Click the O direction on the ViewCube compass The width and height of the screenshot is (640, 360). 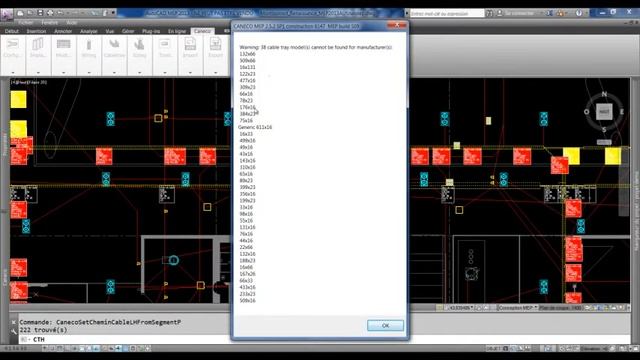coord(587,111)
